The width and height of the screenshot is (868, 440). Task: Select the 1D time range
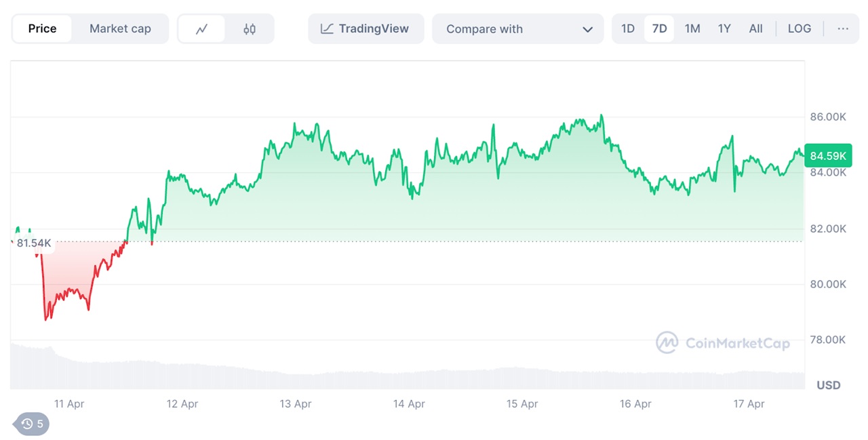[628, 28]
